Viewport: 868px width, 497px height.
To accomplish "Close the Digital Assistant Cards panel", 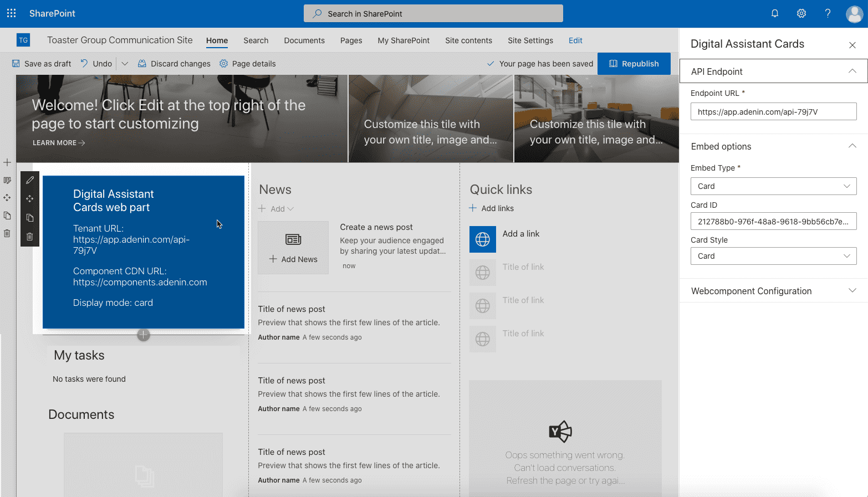I will coord(852,45).
